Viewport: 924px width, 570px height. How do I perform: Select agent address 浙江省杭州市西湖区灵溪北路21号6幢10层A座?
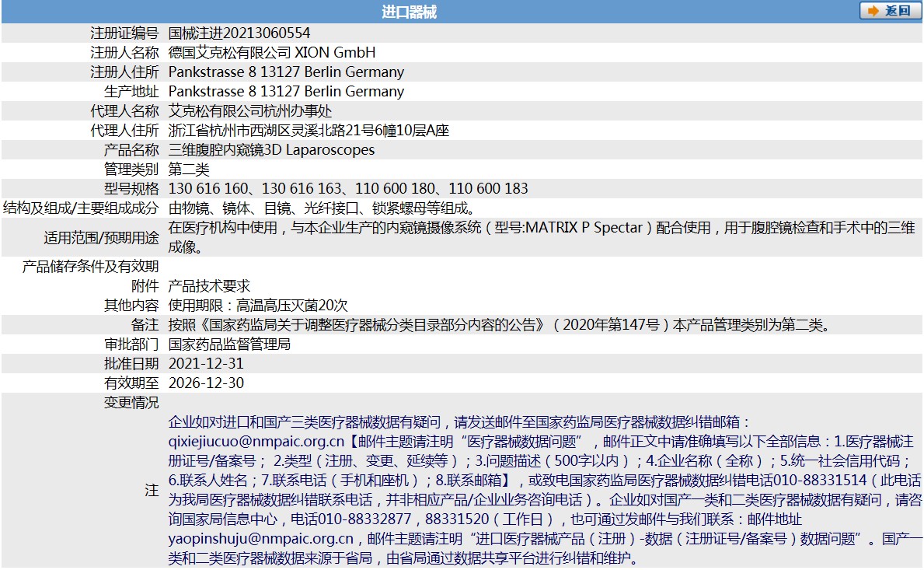coord(309,131)
